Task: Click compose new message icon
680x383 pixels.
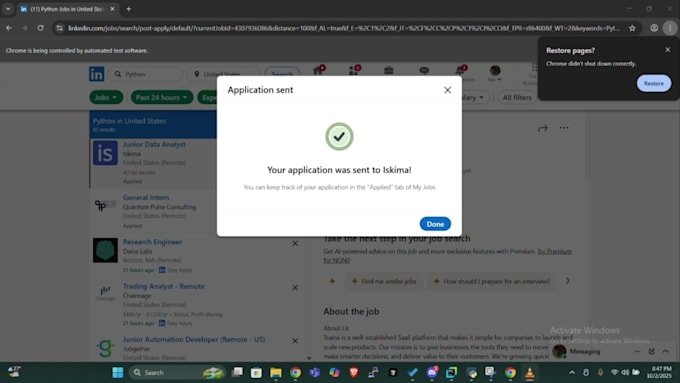Action: point(651,351)
